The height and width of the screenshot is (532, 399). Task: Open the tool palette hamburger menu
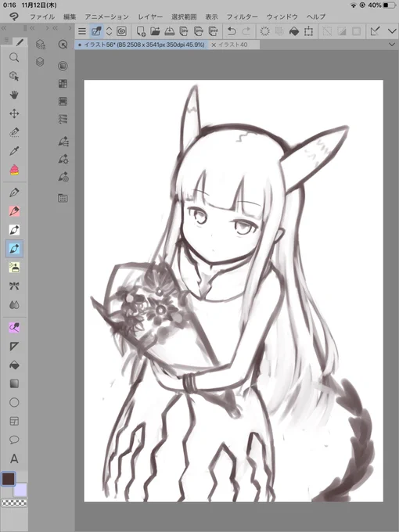[x=6, y=41]
